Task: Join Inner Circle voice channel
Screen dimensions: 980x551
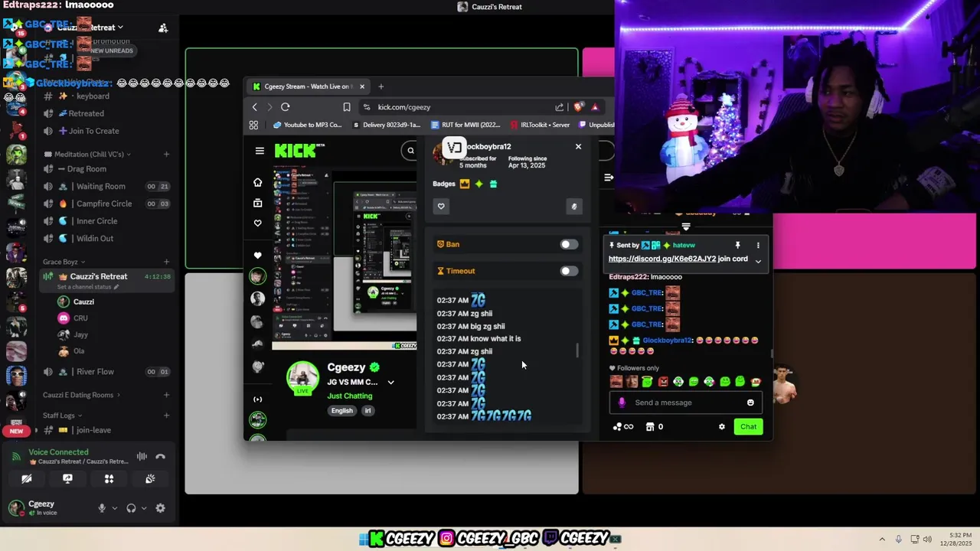Action: pos(107,221)
